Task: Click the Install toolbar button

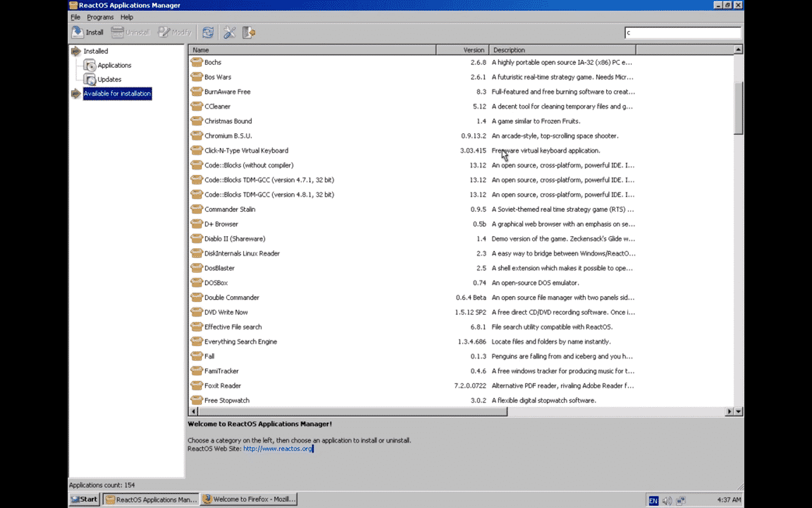Action: point(88,32)
